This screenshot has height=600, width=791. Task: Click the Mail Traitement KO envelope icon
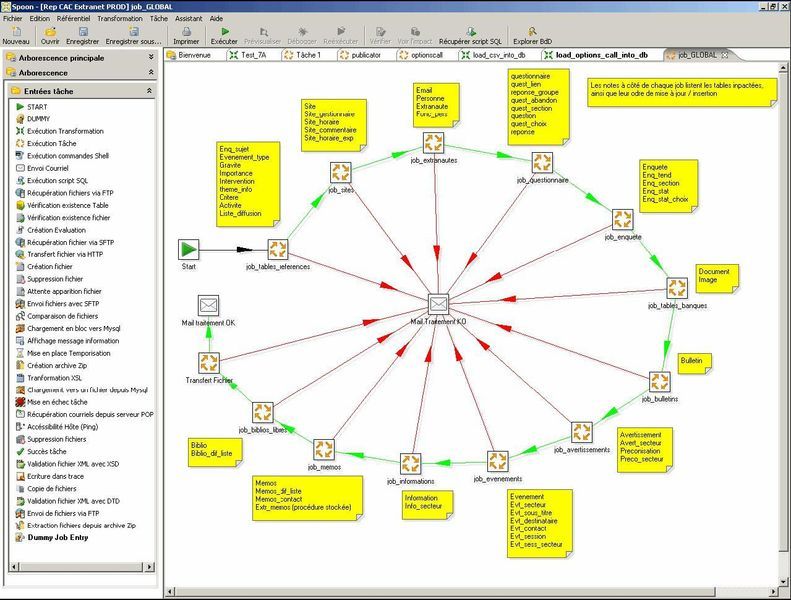(x=438, y=304)
